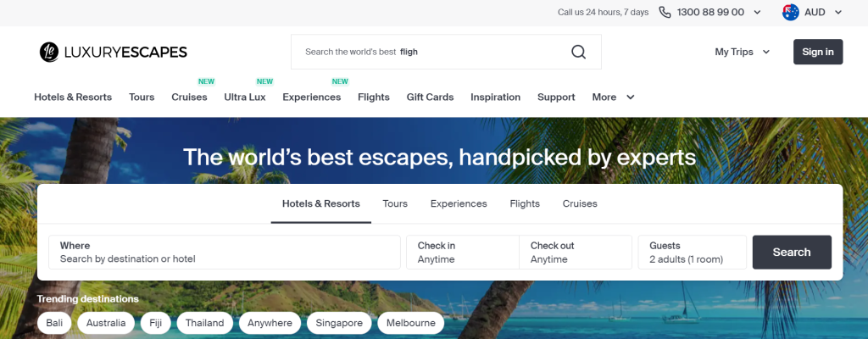Expand the My Trips menu

click(x=743, y=52)
